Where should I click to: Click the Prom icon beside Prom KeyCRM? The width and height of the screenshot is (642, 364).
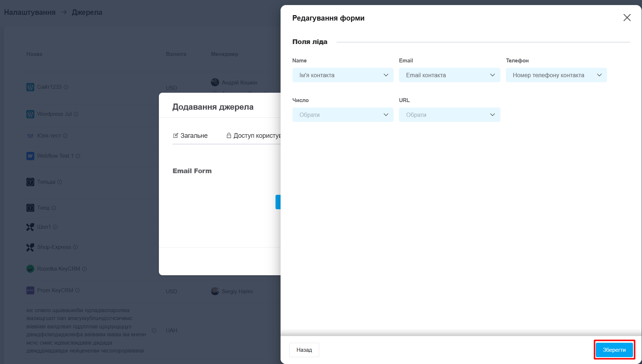point(30,291)
